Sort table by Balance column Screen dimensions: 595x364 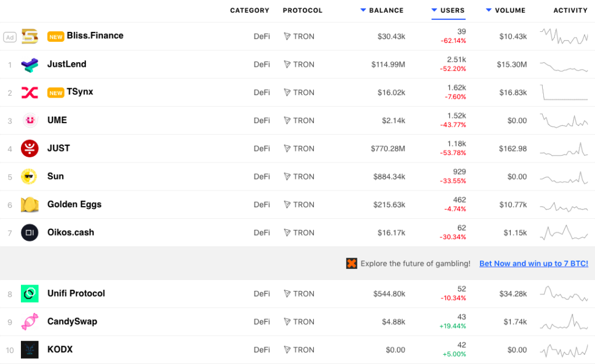click(x=386, y=10)
